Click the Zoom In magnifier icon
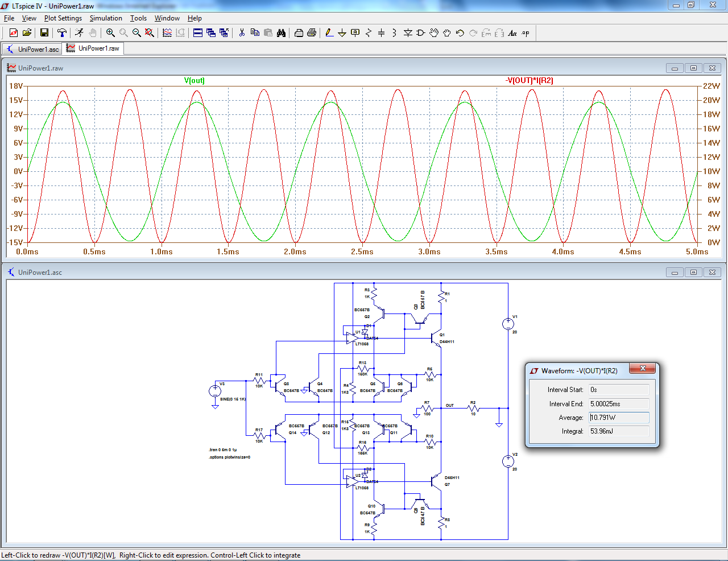This screenshot has width=728, height=561. pyautogui.click(x=110, y=33)
